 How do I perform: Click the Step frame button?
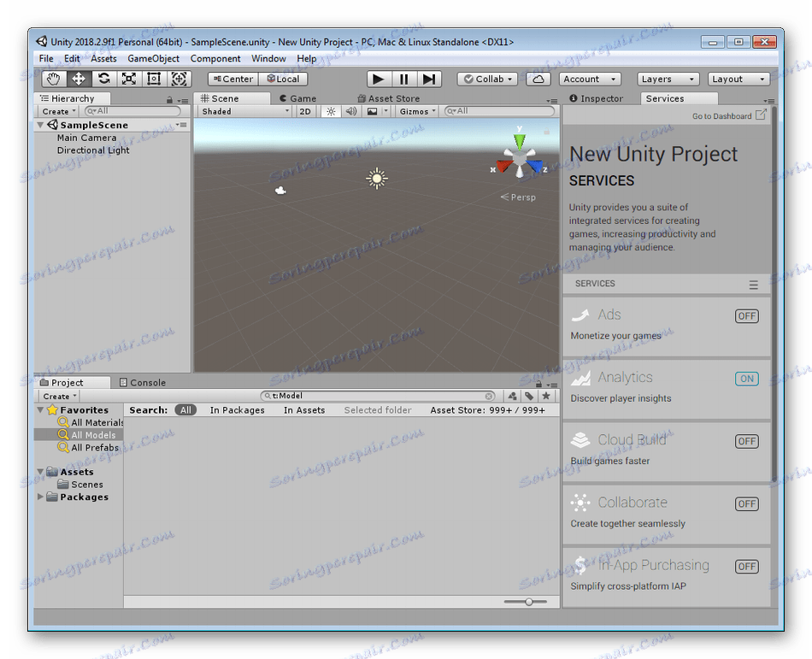pyautogui.click(x=429, y=79)
